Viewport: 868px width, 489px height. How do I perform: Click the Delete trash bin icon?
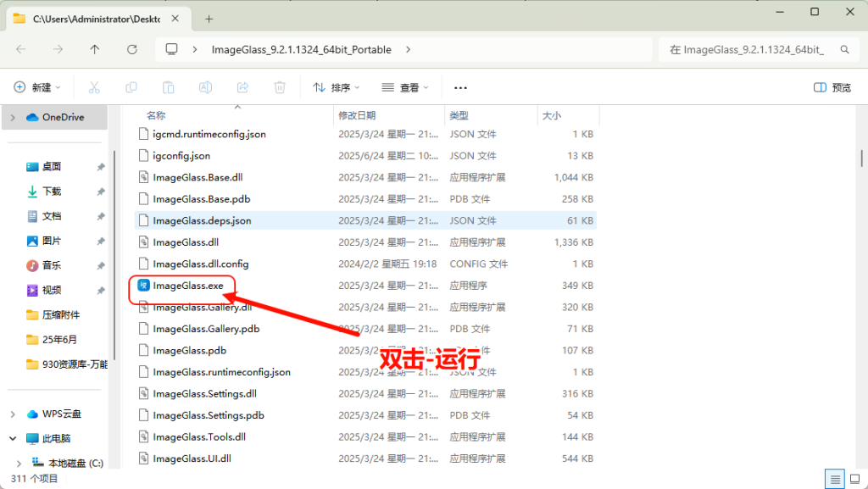pos(280,87)
